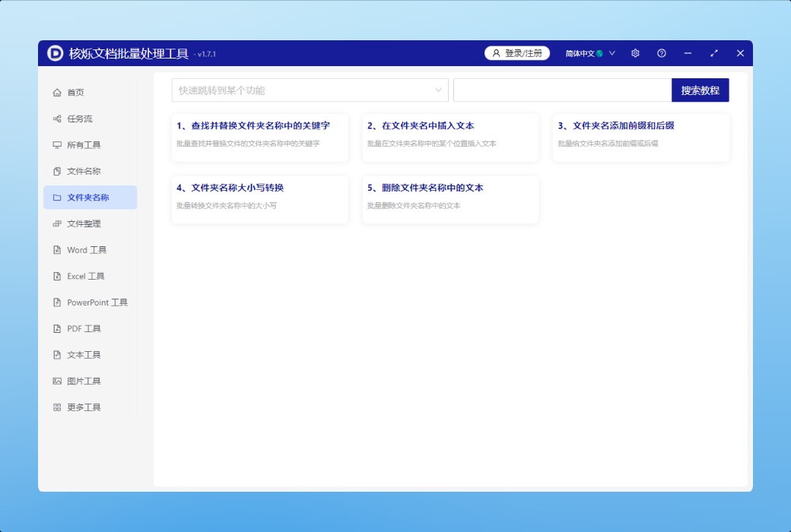Viewport: 791px width, 532px height.
Task: Open settings via the gear icon
Action: (635, 53)
